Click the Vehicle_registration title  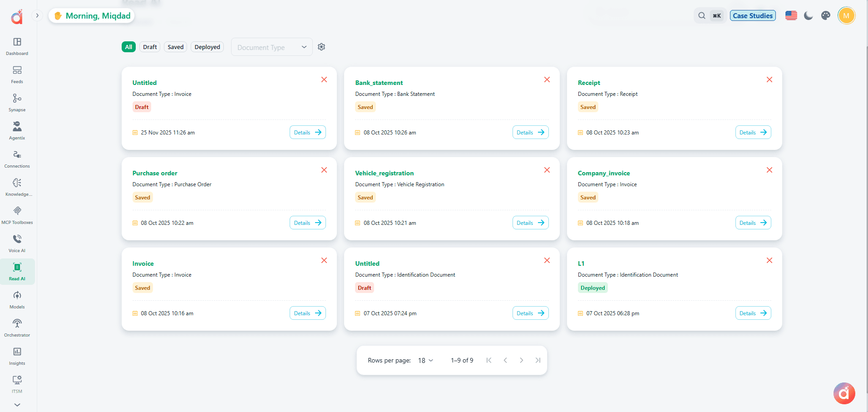(385, 173)
